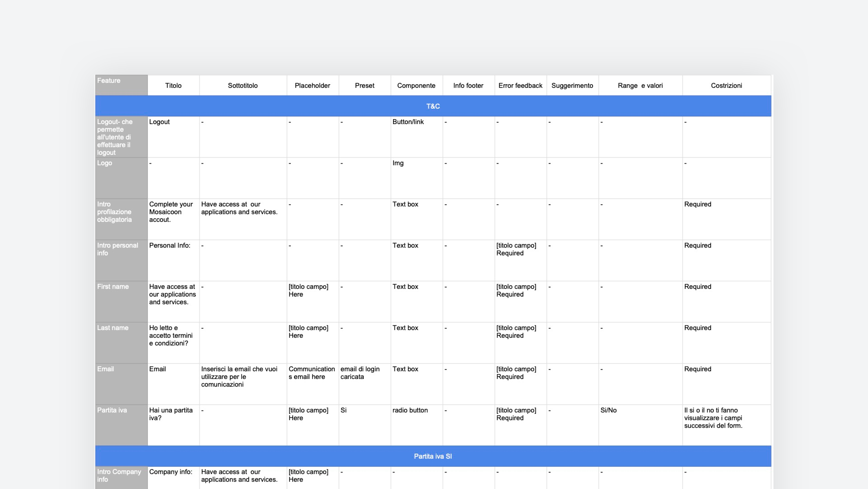This screenshot has width=868, height=489.
Task: Select the Email feature cell
Action: pos(121,384)
